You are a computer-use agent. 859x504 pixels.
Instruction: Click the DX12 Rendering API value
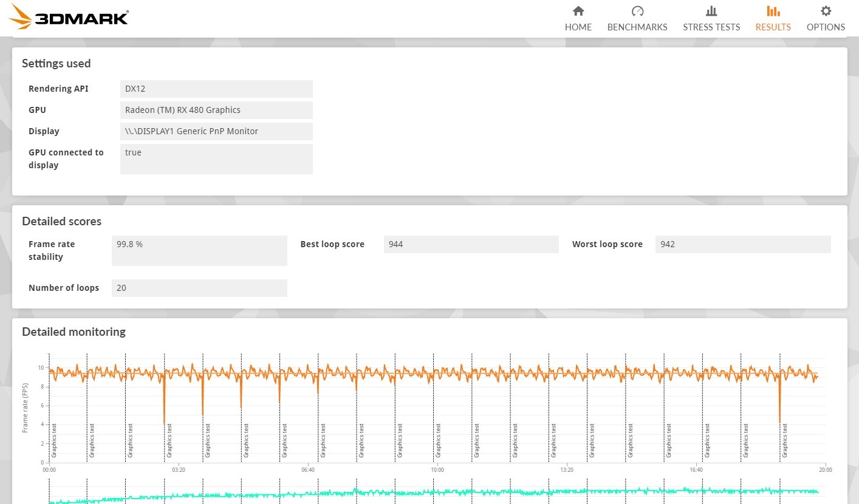click(216, 89)
